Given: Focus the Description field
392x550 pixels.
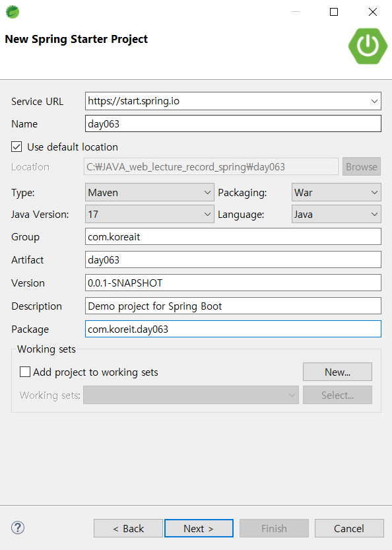Looking at the screenshot, I should (x=233, y=306).
